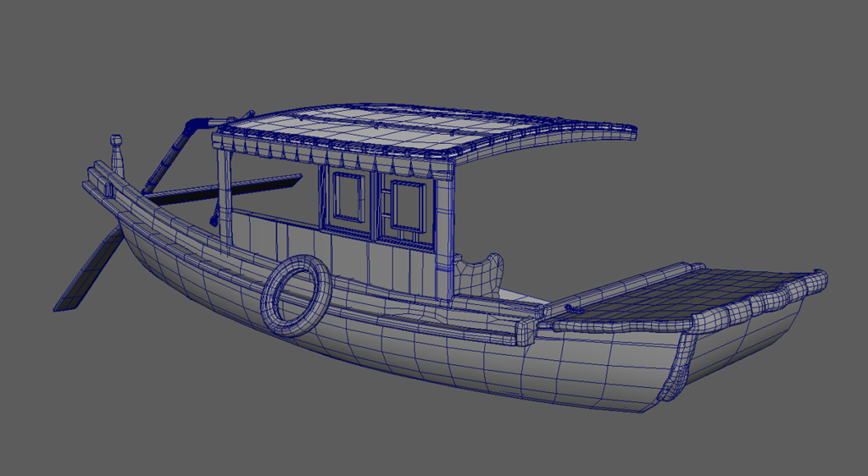Select the long oar blade behind the cabin
868x476 pixels.
224,188
